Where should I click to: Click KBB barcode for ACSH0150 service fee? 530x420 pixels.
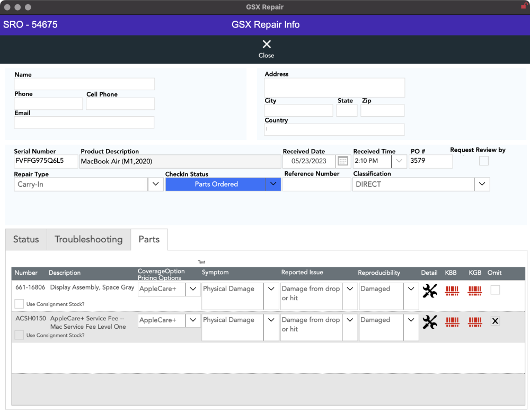tap(452, 322)
